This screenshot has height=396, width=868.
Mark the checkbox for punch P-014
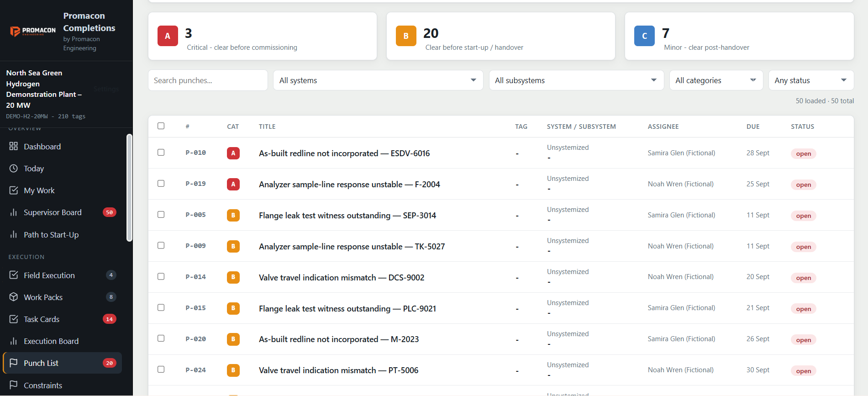(161, 276)
